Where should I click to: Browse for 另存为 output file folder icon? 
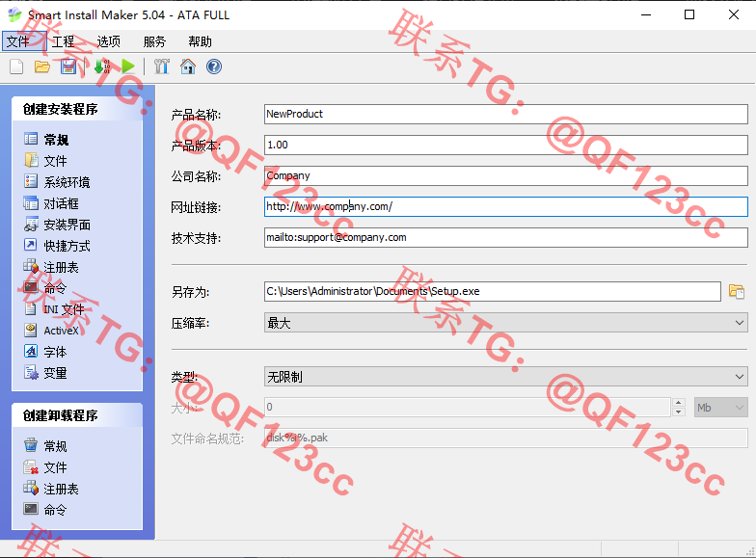click(737, 291)
